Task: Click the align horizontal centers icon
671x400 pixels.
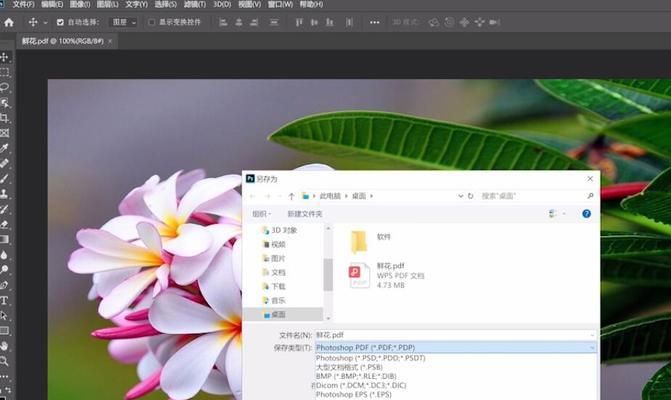Action: 239,22
